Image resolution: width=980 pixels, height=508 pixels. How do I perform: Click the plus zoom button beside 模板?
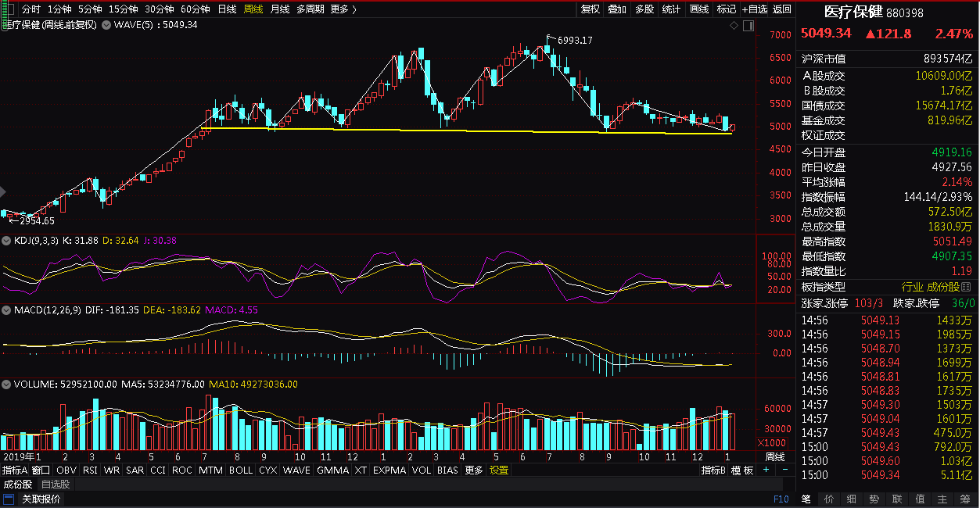766,470
